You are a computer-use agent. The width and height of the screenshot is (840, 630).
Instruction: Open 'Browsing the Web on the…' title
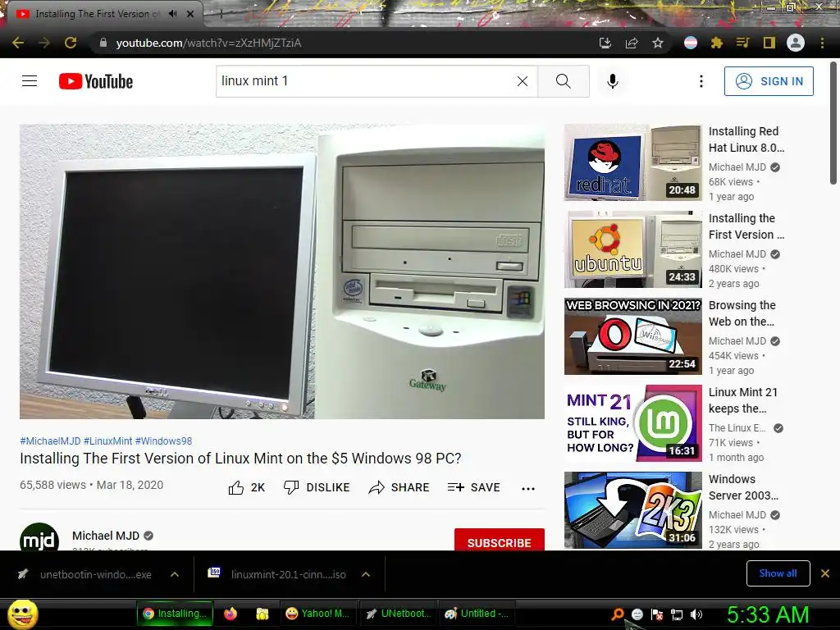[742, 313]
